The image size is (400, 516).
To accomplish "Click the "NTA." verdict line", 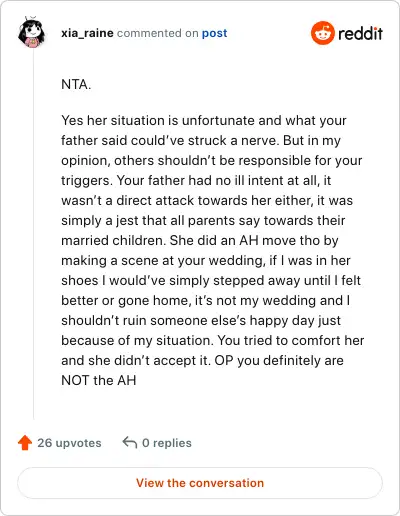I will point(76,84).
